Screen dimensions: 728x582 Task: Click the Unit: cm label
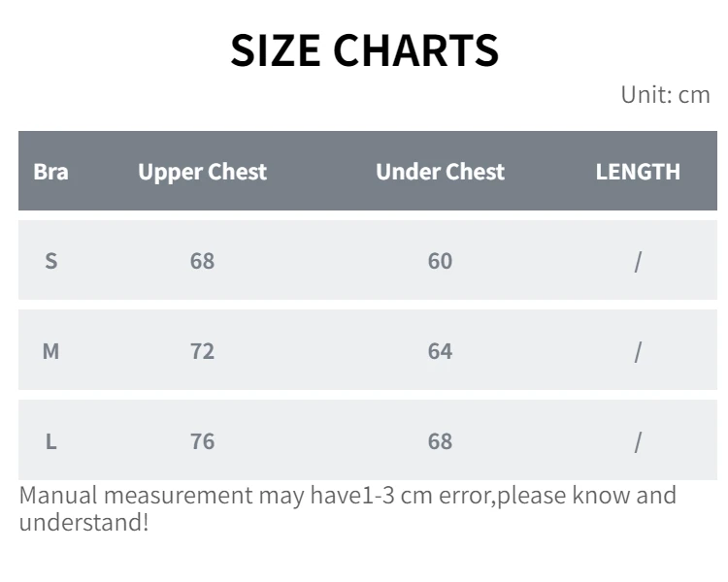coord(665,95)
